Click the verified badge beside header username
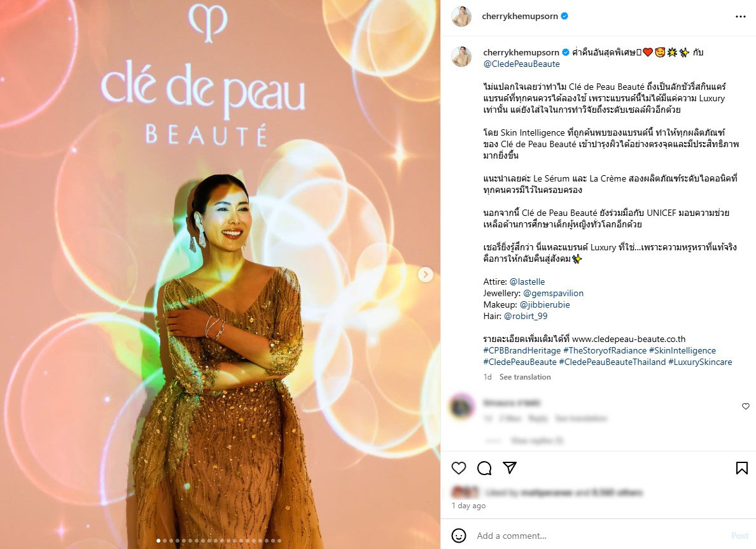Viewport: 756px width, 549px height. 564,16
